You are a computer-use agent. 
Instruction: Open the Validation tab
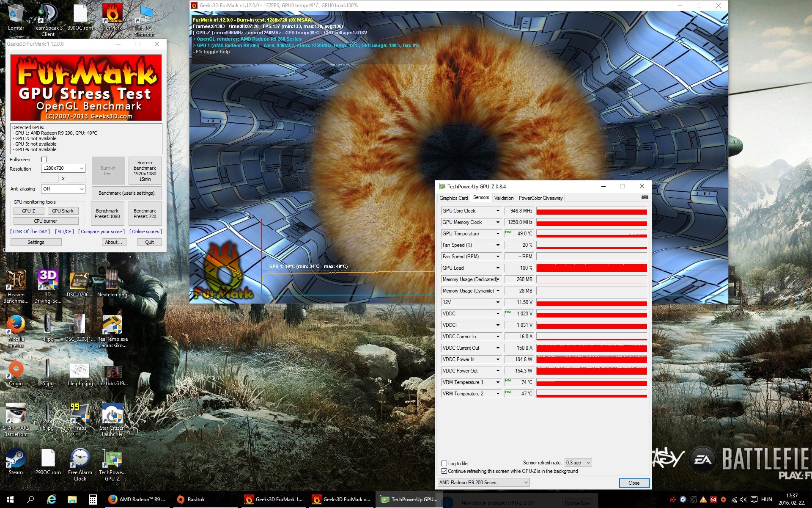[504, 198]
